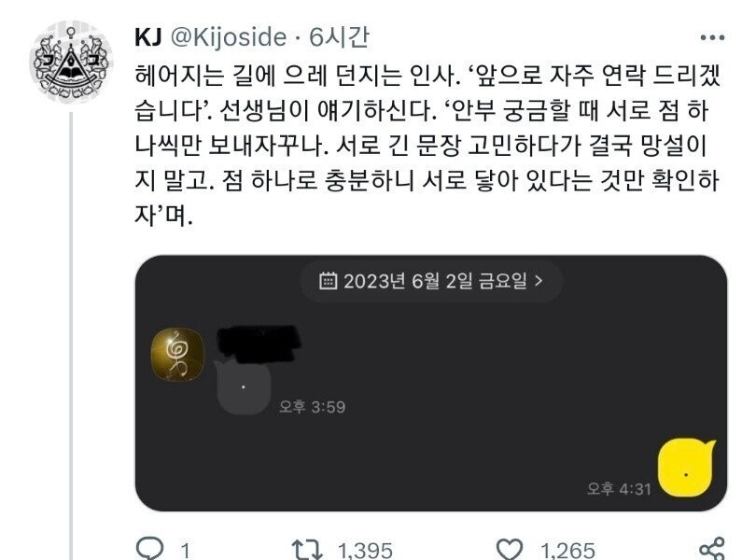Click the calendar icon in date pill
The height and width of the screenshot is (560, 756).
(328, 280)
